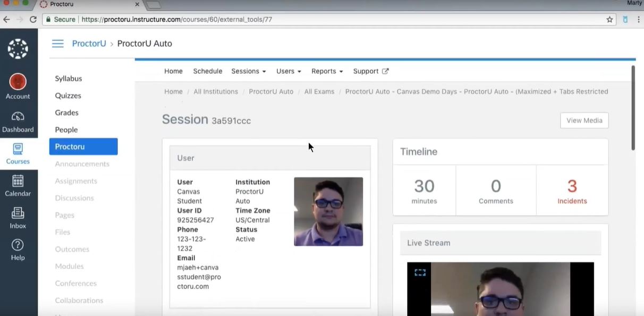Click ProctorU Auto in session breadcrumb
Screen dimensions: 644x316
pyautogui.click(x=271, y=91)
